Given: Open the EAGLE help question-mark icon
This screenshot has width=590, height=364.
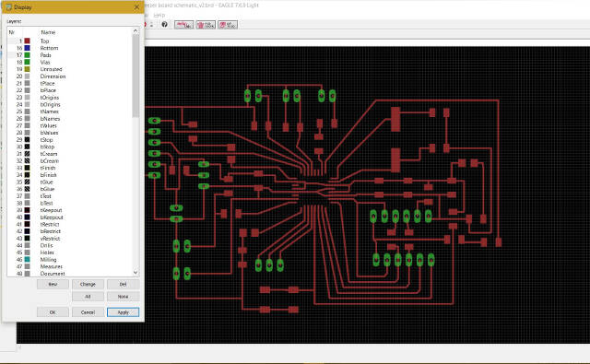Looking at the screenshot, I should pyautogui.click(x=164, y=25).
